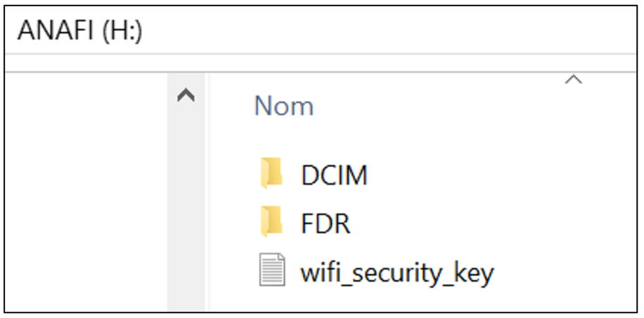Click the FDR folder icon
644x318 pixels.
coord(271,222)
